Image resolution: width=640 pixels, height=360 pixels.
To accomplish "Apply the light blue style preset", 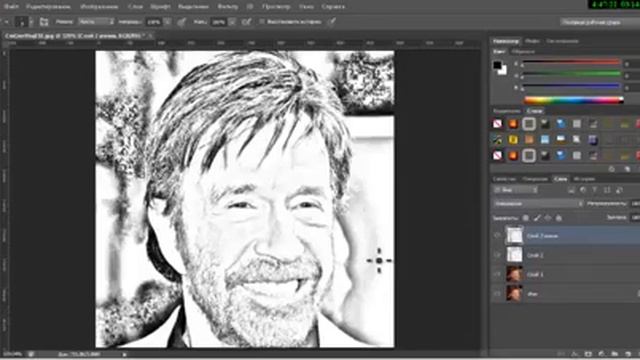I will click(x=545, y=140).
